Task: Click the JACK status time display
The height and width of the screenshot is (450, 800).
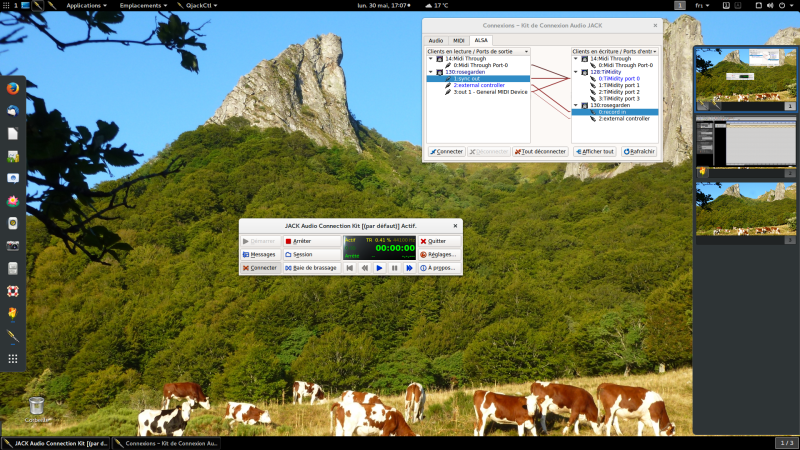Action: [380, 247]
